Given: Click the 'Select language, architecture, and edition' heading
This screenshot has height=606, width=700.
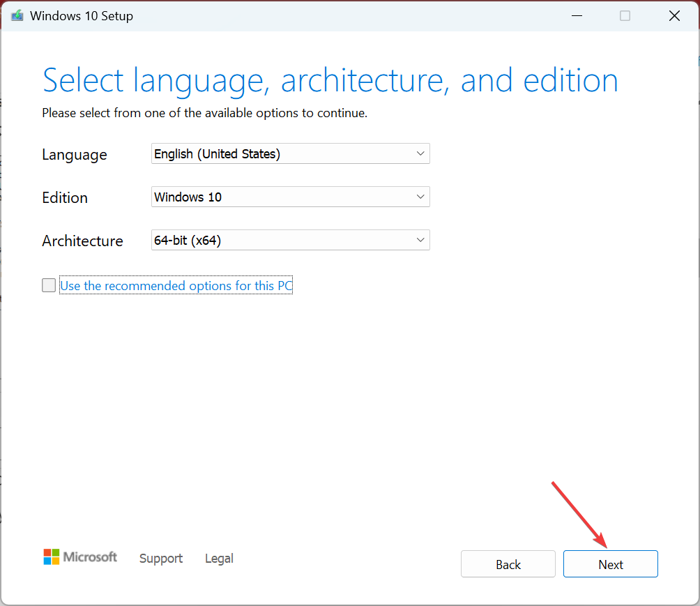Looking at the screenshot, I should tap(330, 81).
